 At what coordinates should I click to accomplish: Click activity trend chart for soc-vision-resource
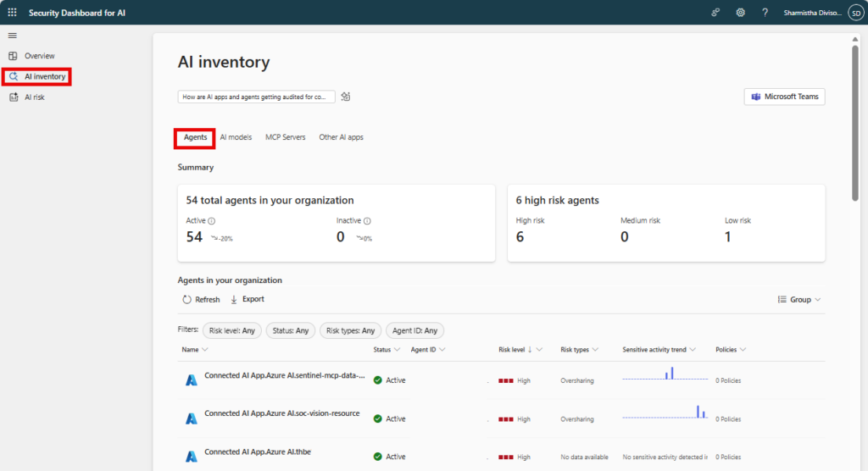665,413
